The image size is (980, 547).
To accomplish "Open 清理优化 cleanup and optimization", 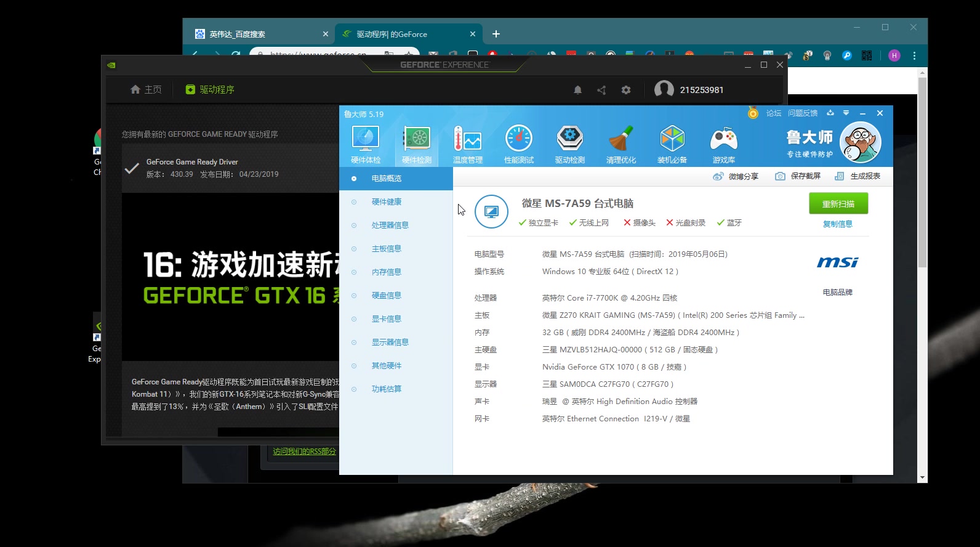I will pyautogui.click(x=621, y=144).
